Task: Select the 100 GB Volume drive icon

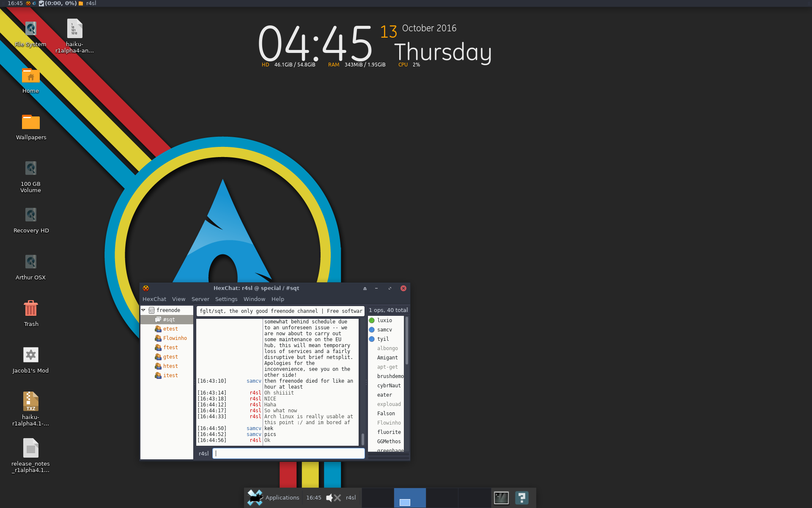Action: pyautogui.click(x=30, y=168)
